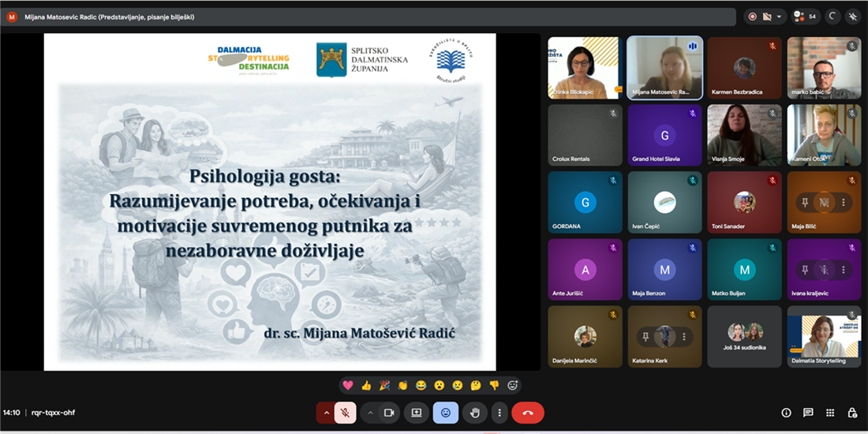This screenshot has height=434, width=868.
Task: Hide the emoji reactions bar
Action: (446, 413)
